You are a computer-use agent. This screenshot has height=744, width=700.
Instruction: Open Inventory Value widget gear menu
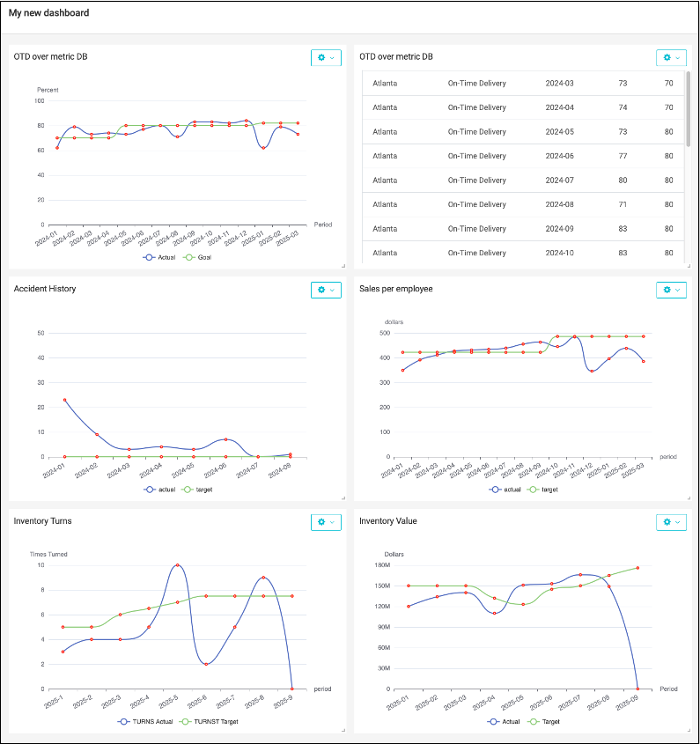click(x=671, y=522)
